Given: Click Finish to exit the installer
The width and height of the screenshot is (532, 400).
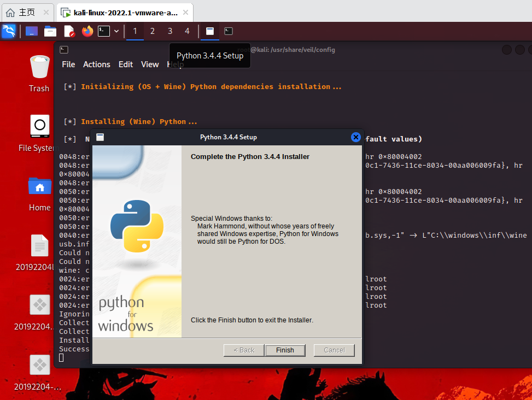Looking at the screenshot, I should coord(285,350).
